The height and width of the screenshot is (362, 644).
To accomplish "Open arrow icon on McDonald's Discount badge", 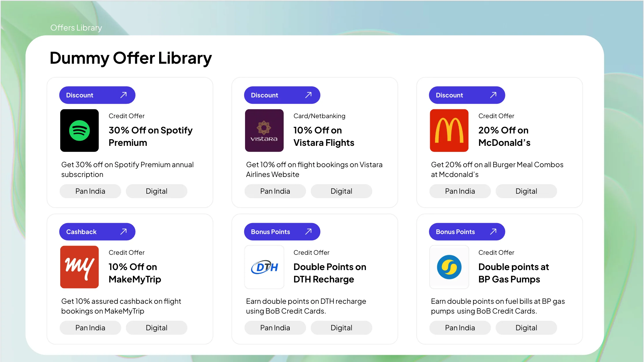I will point(493,95).
